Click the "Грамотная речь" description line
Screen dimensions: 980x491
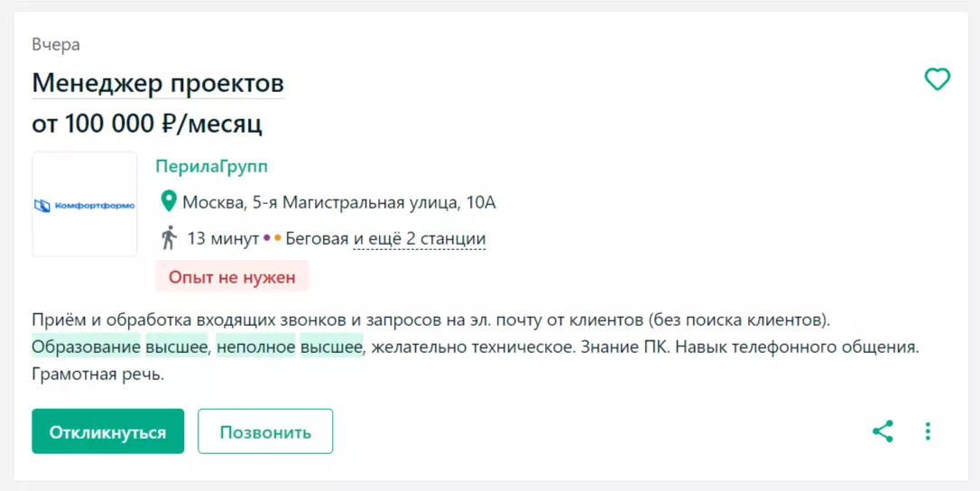[x=98, y=374]
